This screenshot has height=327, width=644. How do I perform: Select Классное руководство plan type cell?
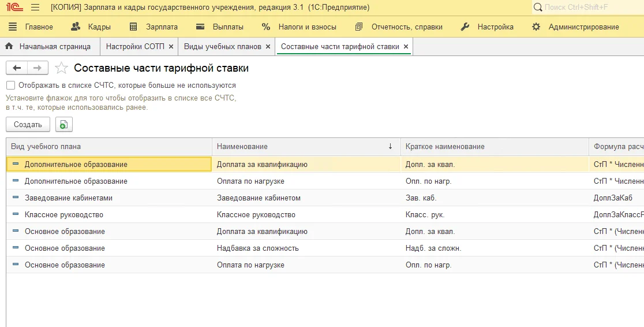tap(109, 215)
